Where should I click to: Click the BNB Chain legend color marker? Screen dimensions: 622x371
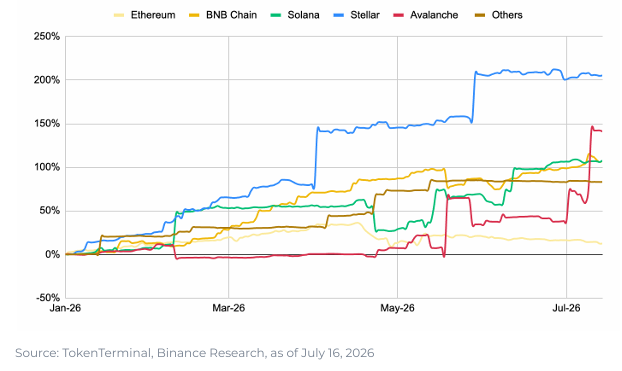point(194,15)
